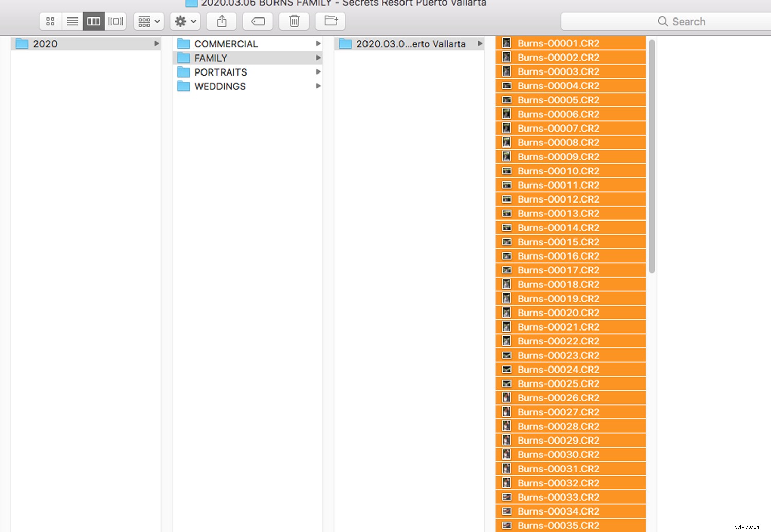Open the item grouping dropdown
This screenshot has height=532, width=771.
[149, 21]
